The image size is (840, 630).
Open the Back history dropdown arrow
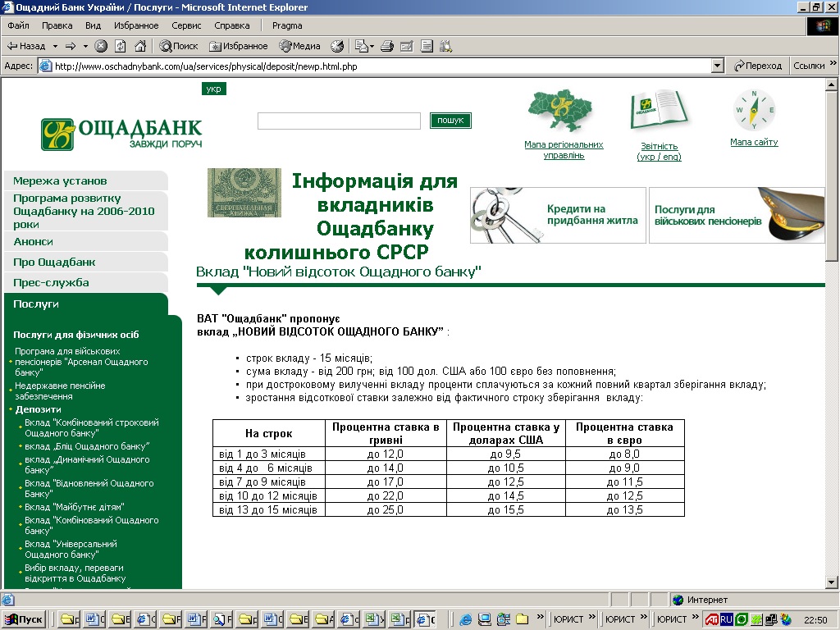(x=55, y=46)
